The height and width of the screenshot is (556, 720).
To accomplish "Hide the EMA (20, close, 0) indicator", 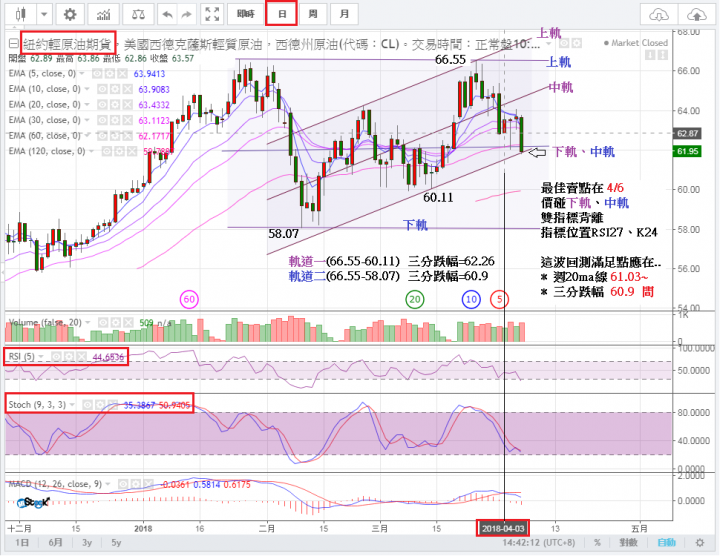I will click(102, 105).
